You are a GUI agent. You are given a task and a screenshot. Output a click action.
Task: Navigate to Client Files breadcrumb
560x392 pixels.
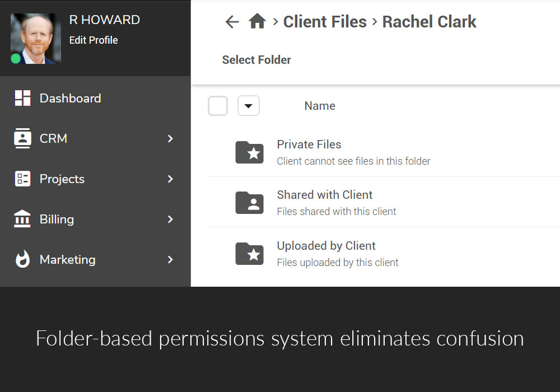pos(325,22)
